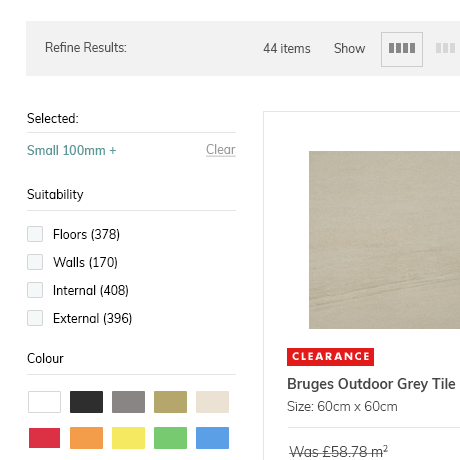Enable the External filter checkbox
The image size is (460, 460).
pyautogui.click(x=35, y=318)
